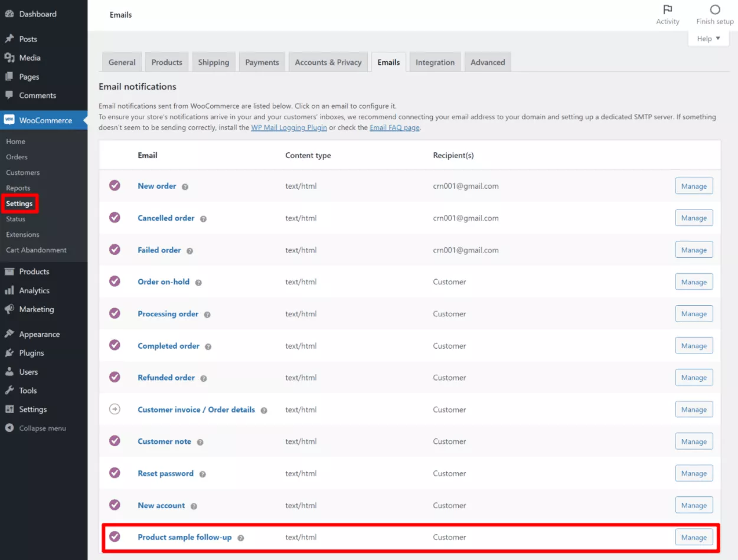Expand the Help dropdown
Viewport: 738px width, 560px height.
click(x=708, y=38)
